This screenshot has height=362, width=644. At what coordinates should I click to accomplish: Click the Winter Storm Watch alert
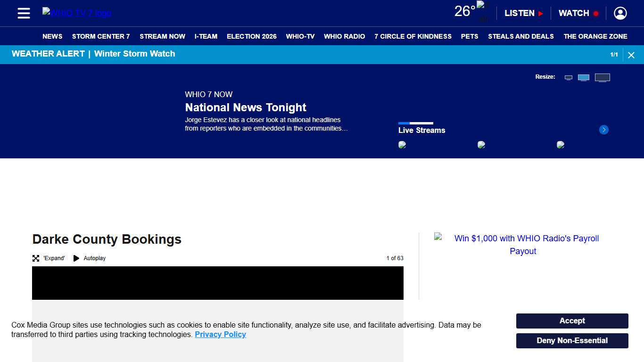134,54
